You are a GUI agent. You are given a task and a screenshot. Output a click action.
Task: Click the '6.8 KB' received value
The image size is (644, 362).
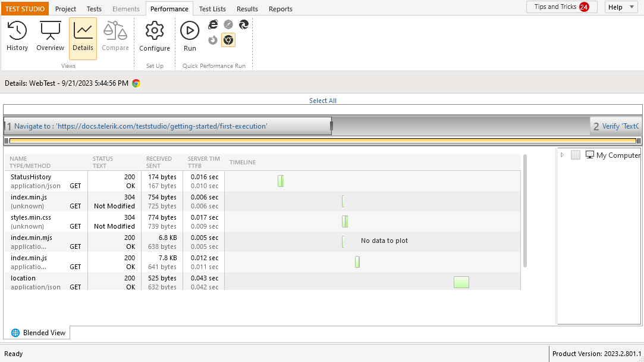pos(168,238)
